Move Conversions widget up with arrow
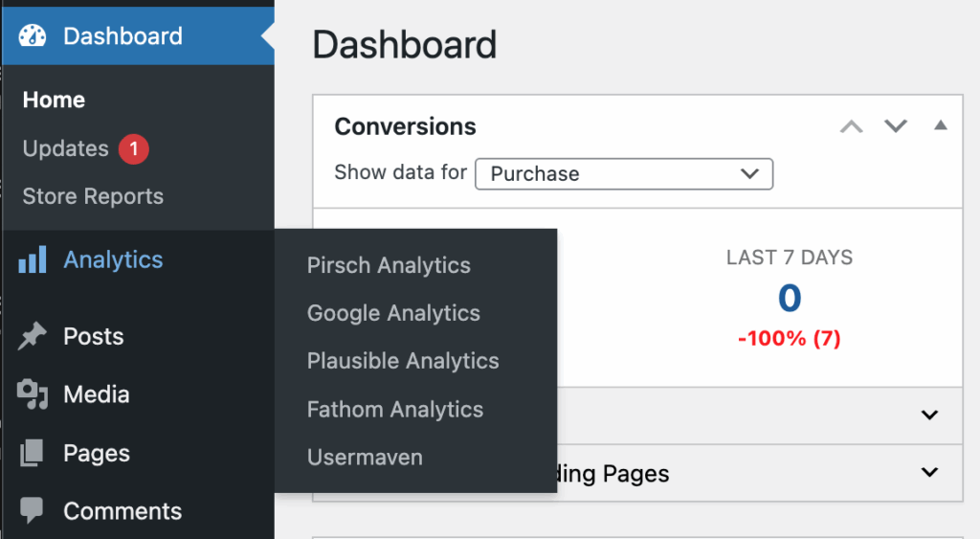980x539 pixels. (851, 126)
